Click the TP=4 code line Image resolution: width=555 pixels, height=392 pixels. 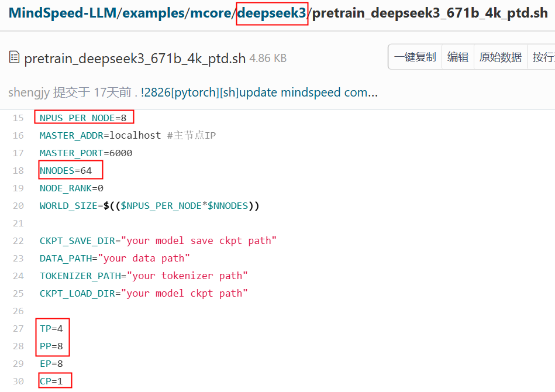pyautogui.click(x=51, y=329)
